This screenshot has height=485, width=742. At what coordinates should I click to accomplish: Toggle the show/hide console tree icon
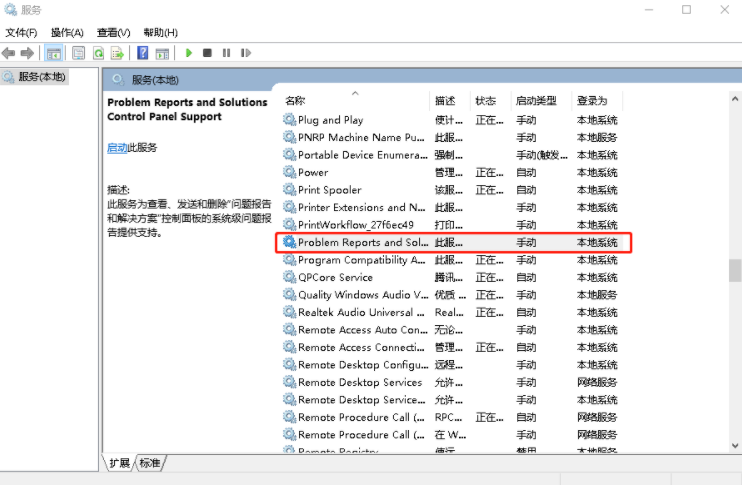click(54, 53)
